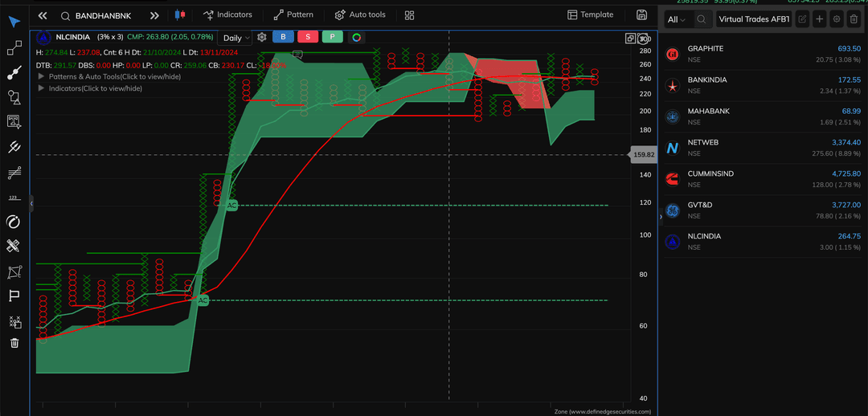Image resolution: width=868 pixels, height=416 pixels.
Task: Select the flag marker tool
Action: [14, 296]
